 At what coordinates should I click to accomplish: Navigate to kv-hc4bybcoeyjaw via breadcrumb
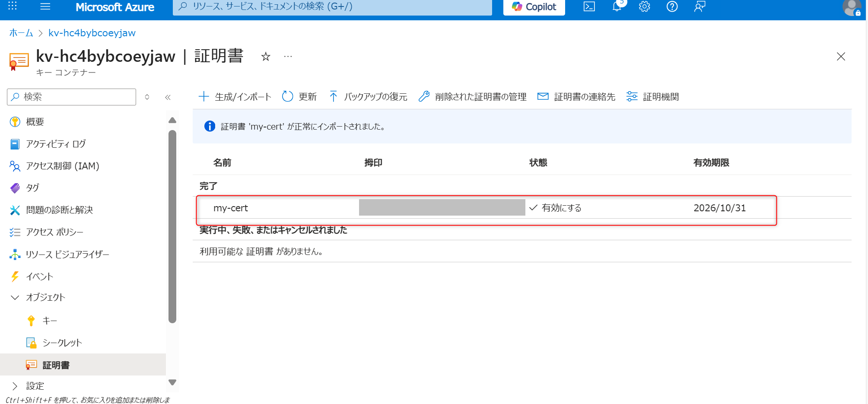pyautogui.click(x=92, y=32)
